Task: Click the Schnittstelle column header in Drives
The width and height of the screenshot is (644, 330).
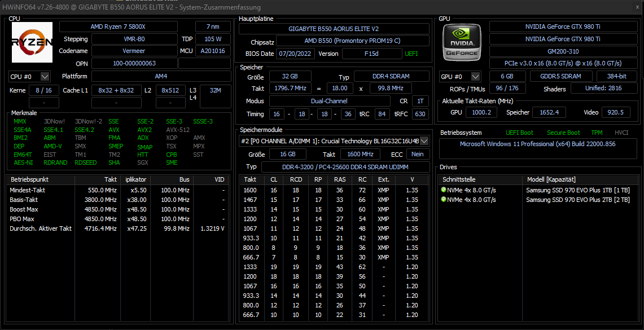Action: pos(480,179)
